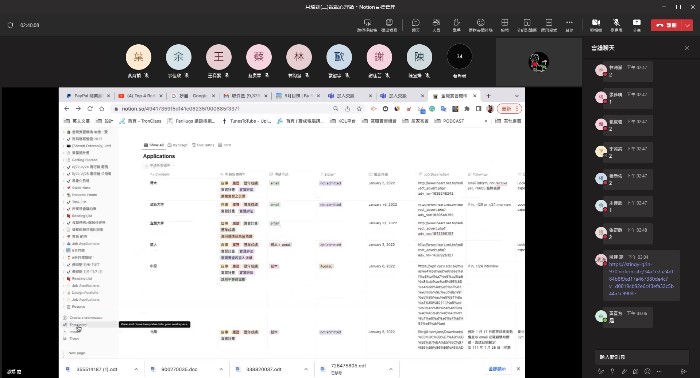Expand options chevron for 90077006.doc download
This screenshot has height=378, width=700.
tap(221, 369)
